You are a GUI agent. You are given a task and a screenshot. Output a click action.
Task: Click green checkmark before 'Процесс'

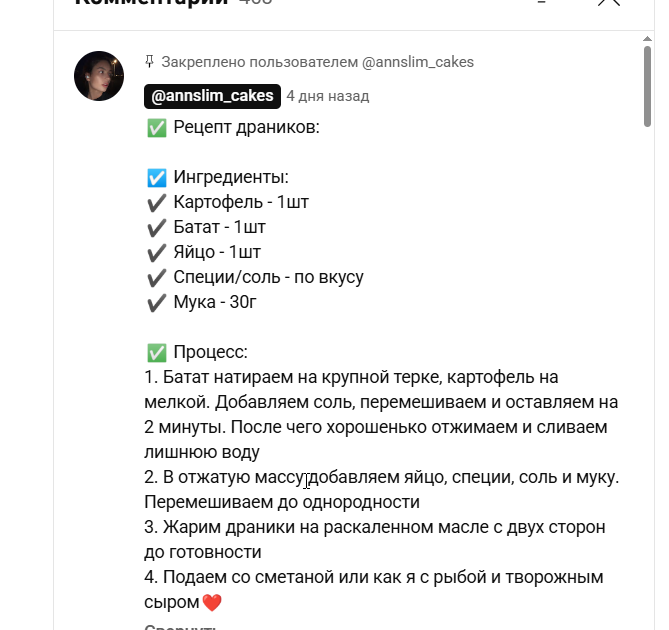[x=157, y=353]
